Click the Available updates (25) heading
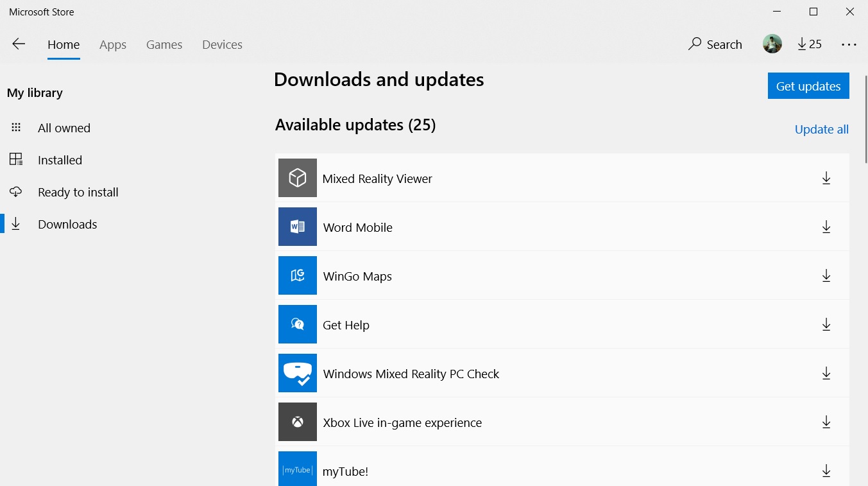The width and height of the screenshot is (868, 486). click(355, 125)
